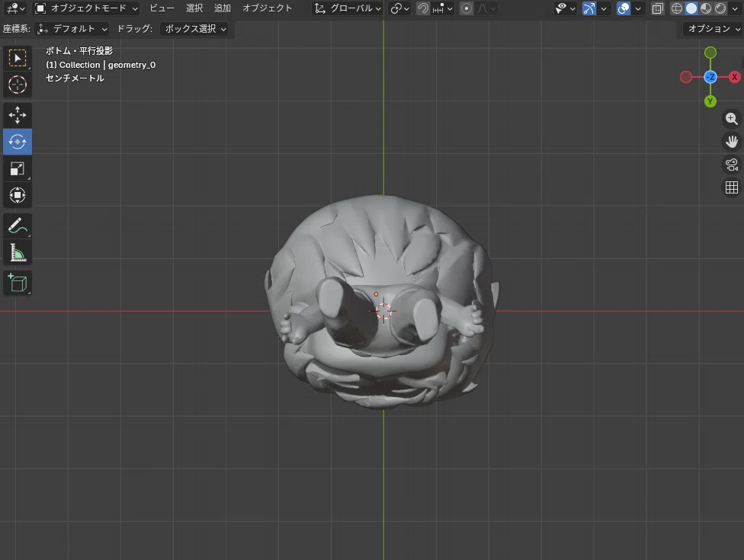
Task: Open proportional falloff dropdown
Action: 486,8
